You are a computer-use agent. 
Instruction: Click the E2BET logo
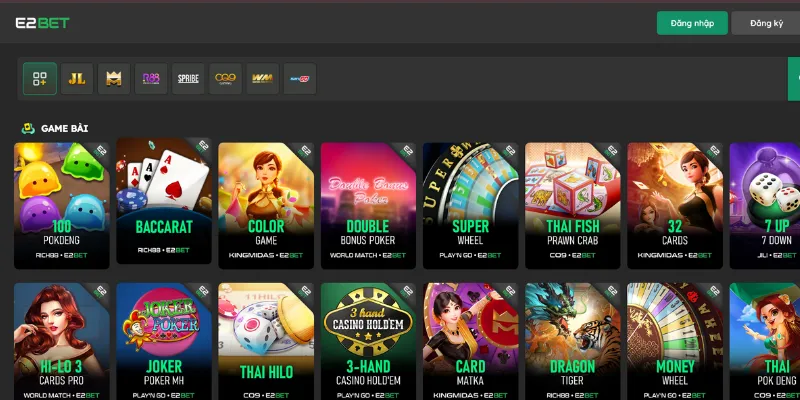42,23
